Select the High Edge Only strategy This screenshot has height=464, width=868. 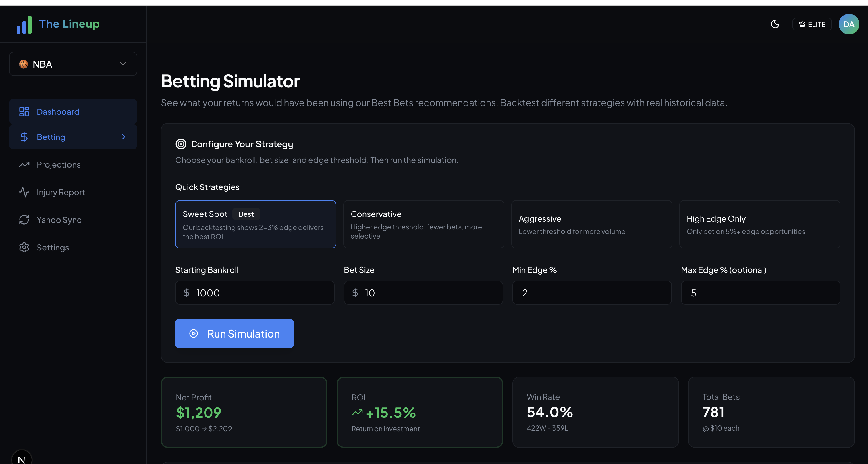click(x=759, y=224)
